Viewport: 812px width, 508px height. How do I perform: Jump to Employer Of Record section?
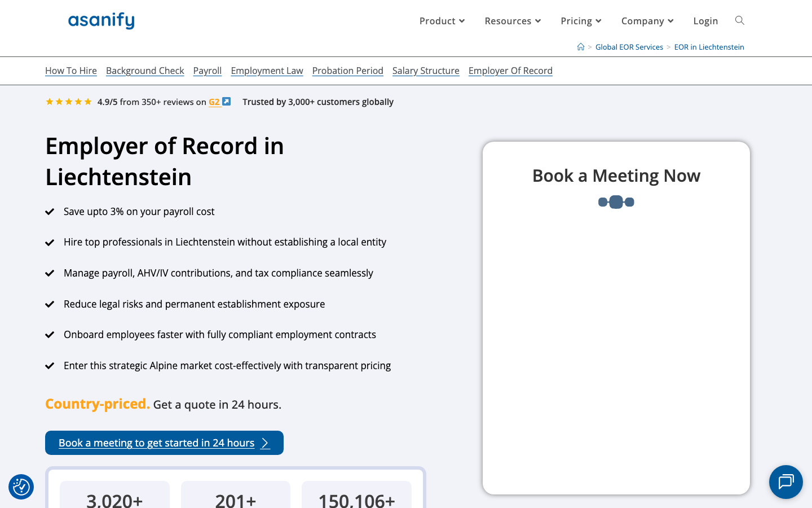pos(510,71)
